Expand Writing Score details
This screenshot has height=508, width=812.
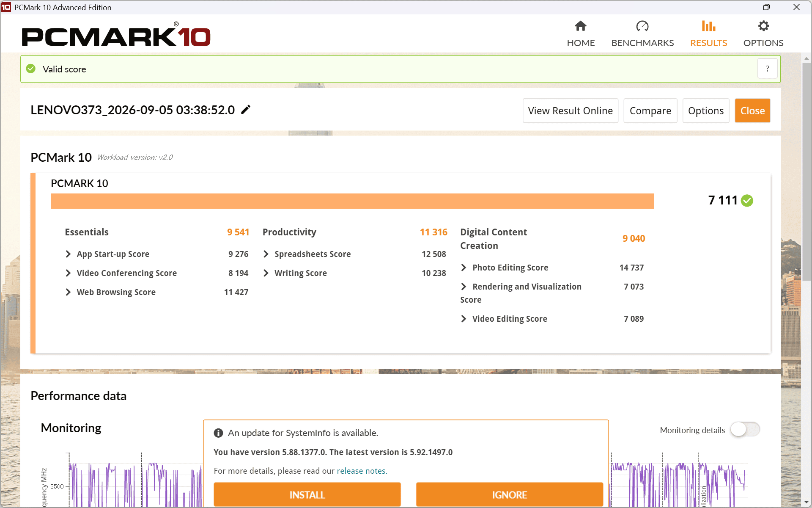(266, 273)
